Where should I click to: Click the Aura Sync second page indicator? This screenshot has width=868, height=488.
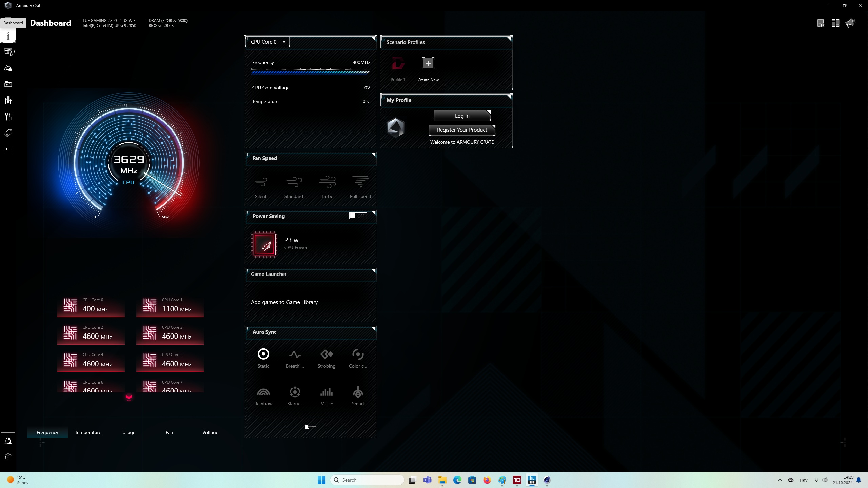pos(314,427)
